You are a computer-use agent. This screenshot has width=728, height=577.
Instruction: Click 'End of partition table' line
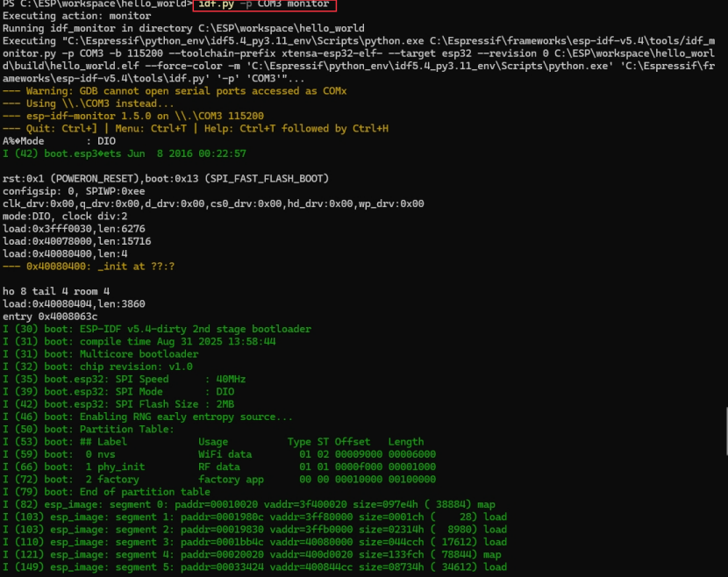[106, 492]
